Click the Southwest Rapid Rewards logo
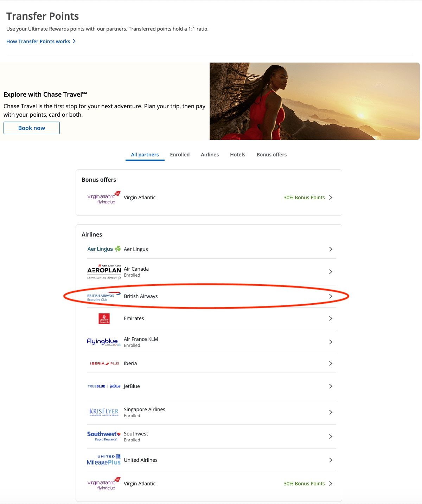422x504 pixels. (x=104, y=436)
